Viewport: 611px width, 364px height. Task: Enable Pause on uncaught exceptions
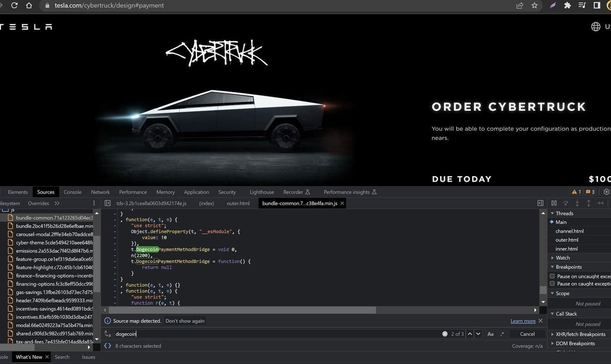(552, 276)
